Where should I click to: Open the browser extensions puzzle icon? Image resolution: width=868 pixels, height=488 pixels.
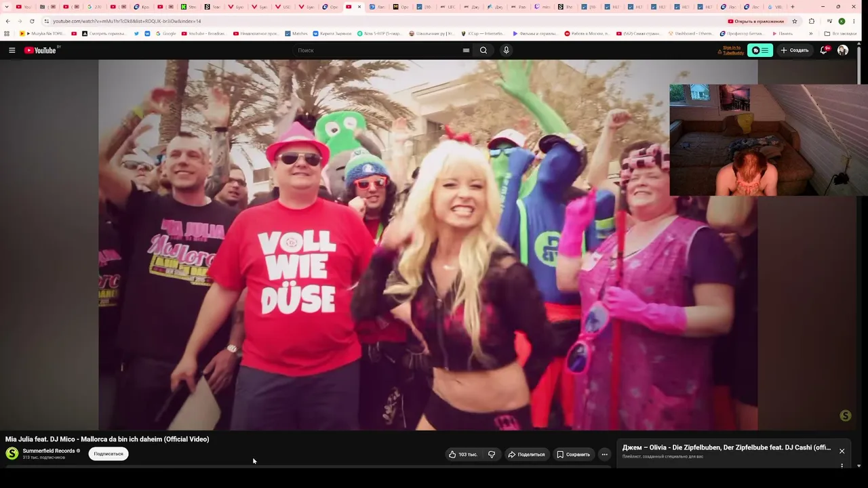coord(812,21)
